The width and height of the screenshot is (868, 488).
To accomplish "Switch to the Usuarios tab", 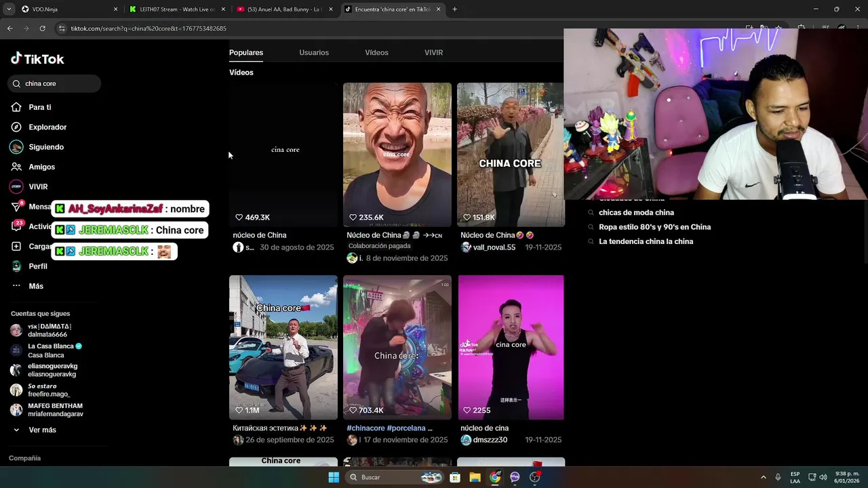I will click(314, 52).
